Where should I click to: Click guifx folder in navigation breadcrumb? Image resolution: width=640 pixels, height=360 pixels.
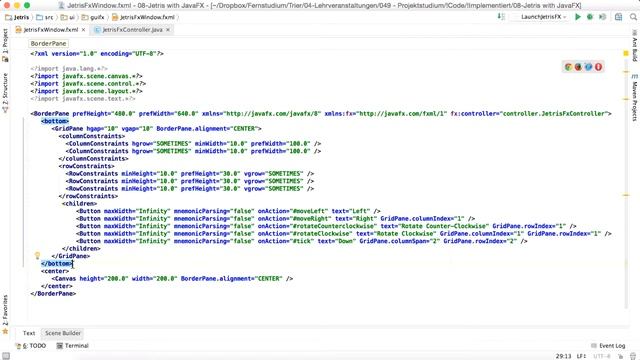pos(93,17)
